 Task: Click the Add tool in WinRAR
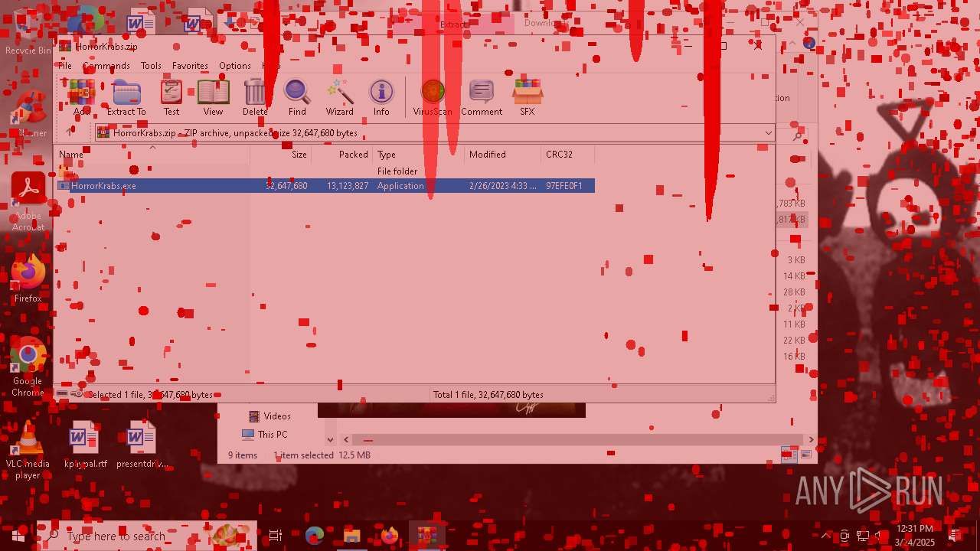click(81, 97)
